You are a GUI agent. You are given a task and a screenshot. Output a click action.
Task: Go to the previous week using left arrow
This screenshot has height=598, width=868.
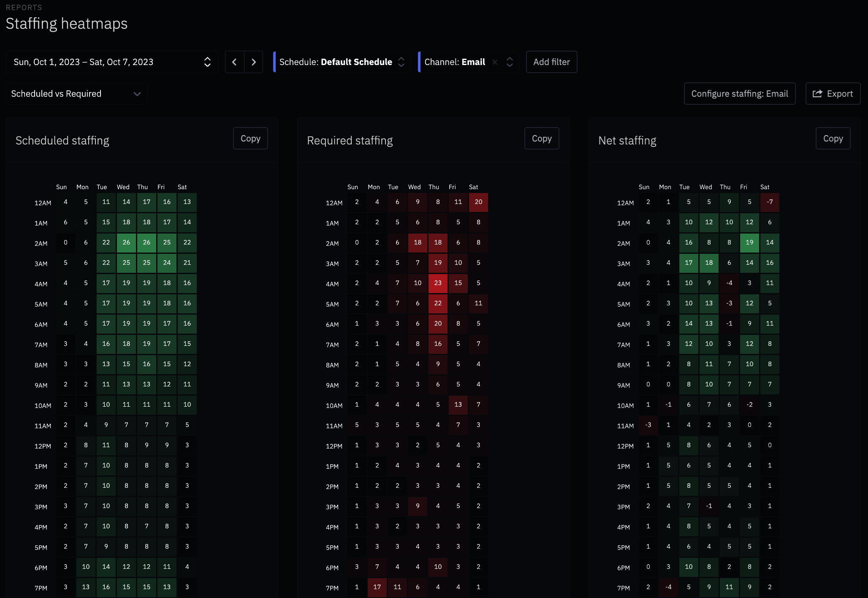click(234, 62)
